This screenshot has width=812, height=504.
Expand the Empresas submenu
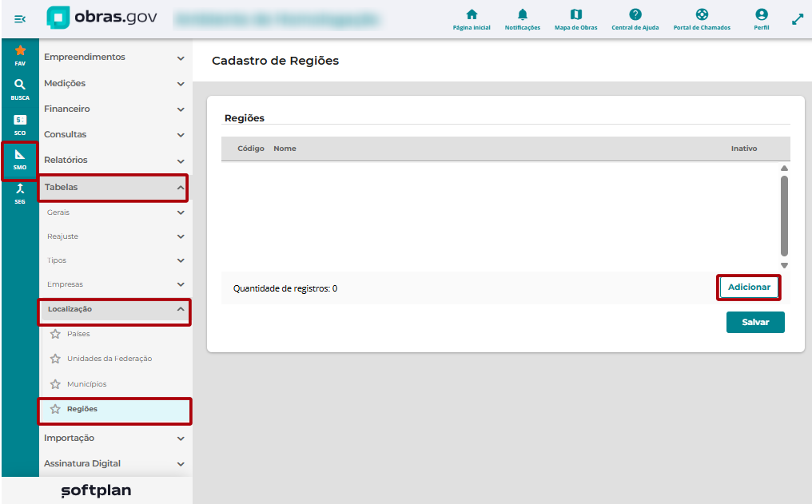114,284
